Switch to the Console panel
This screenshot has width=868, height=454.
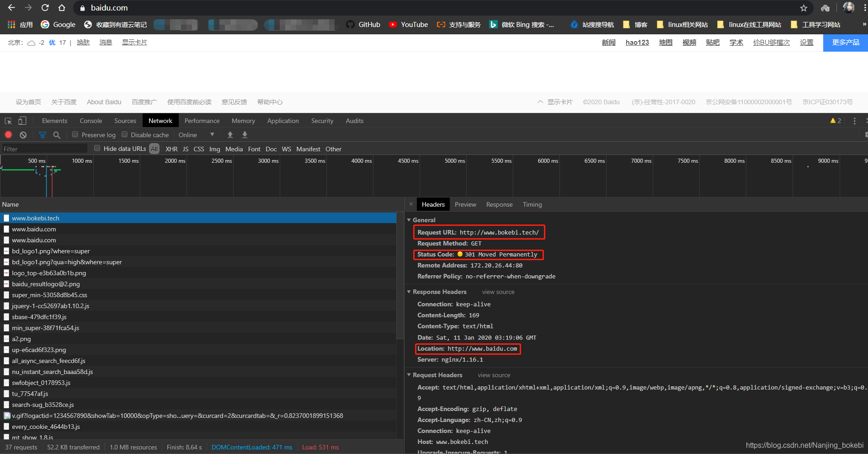tap(91, 121)
